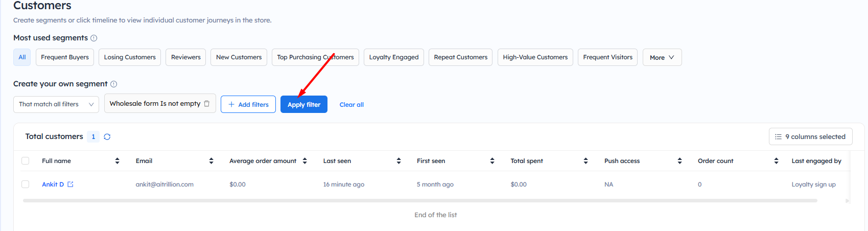Viewport: 868px width, 231px height.
Task: Click the Clear all link
Action: 351,105
